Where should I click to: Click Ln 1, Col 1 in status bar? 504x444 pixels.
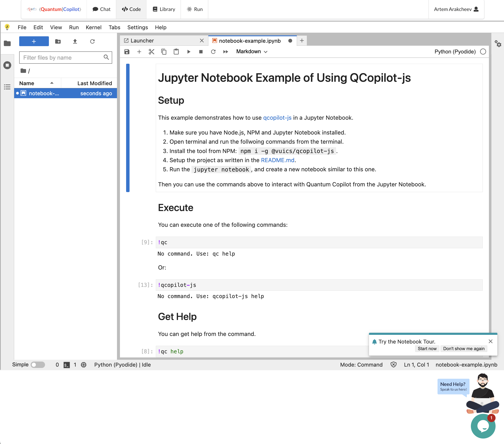tap(416, 365)
